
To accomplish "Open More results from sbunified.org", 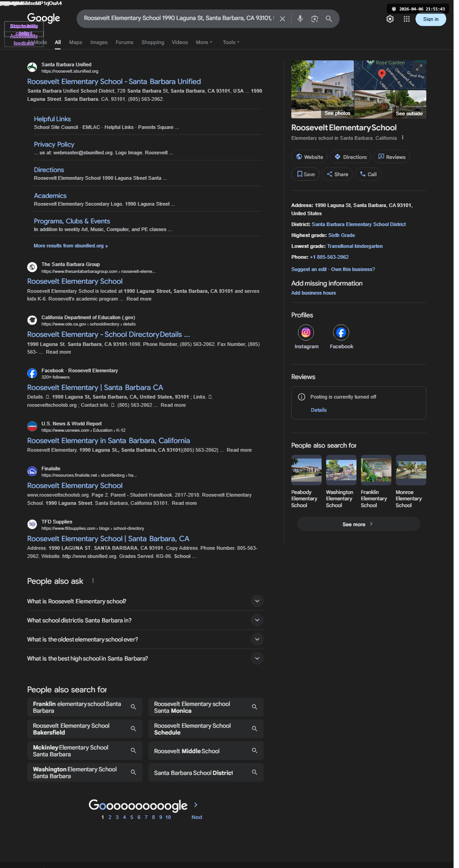I will click(x=71, y=246).
